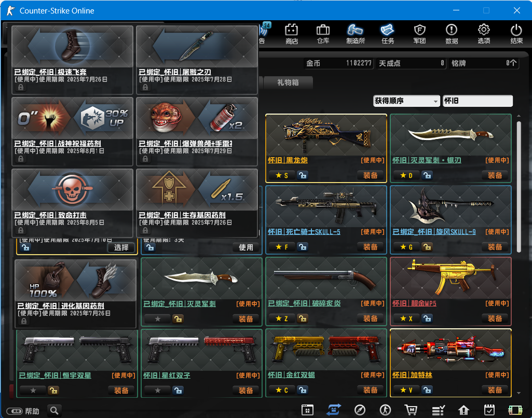Toggle the lock on 破碎炙炎
This screenshot has height=418, width=532.
302,318
